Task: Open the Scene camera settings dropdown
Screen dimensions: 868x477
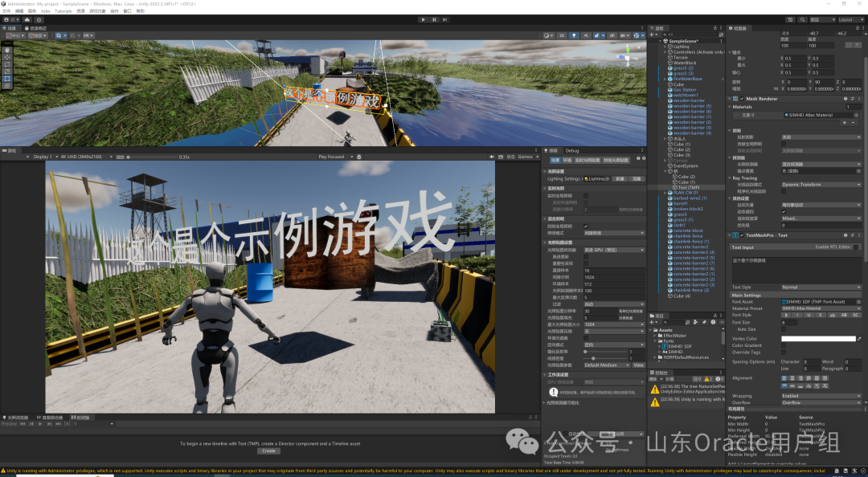Action: [625, 35]
